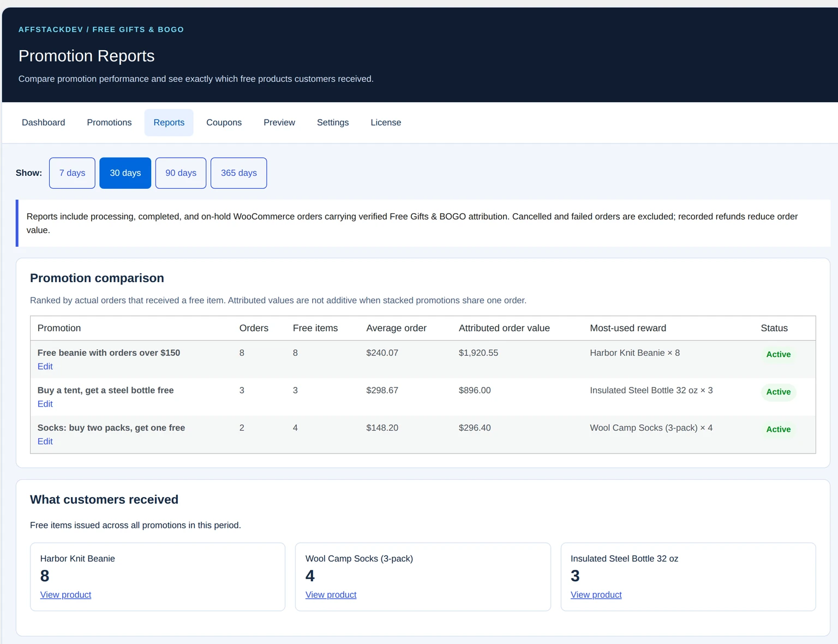Click 'Buy a tent, get a steel bottle free'
This screenshot has width=838, height=644.
click(x=105, y=390)
